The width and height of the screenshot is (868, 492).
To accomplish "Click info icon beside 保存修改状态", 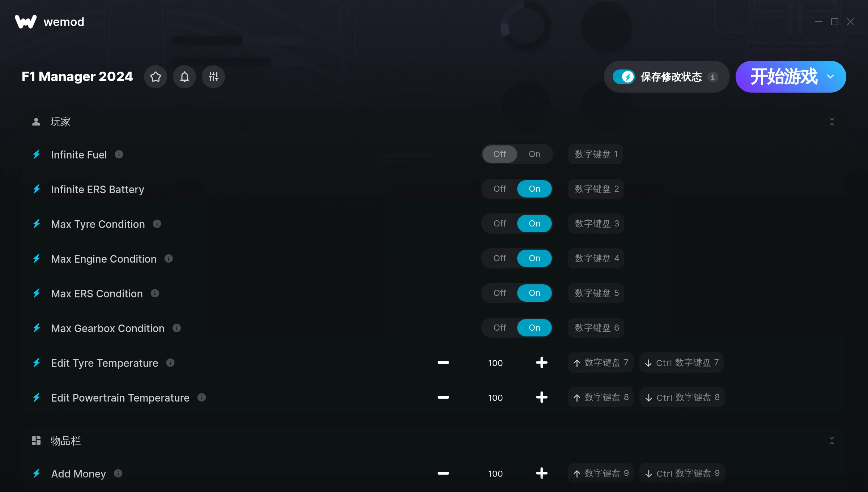I will tap(713, 77).
